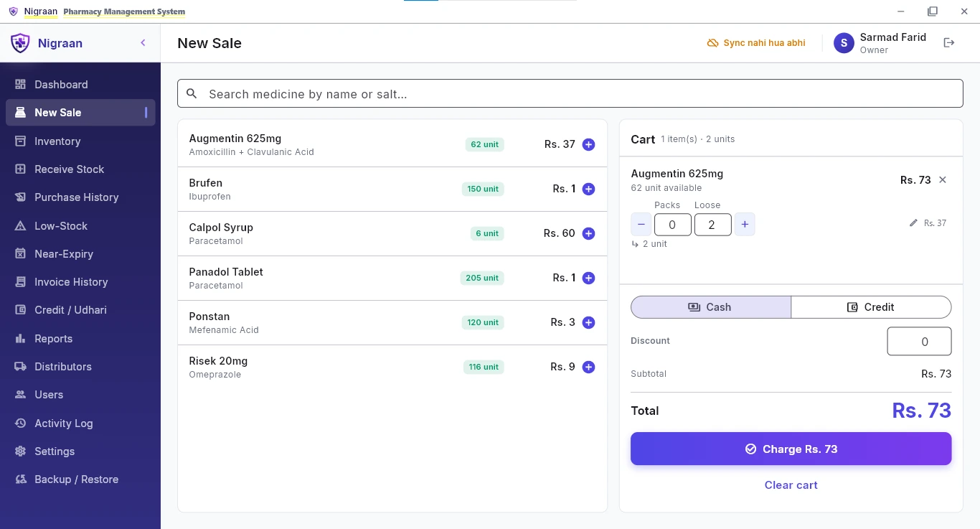The width and height of the screenshot is (980, 529).
Task: Click the Credit / Udhari wallet icon
Action: coord(20,310)
